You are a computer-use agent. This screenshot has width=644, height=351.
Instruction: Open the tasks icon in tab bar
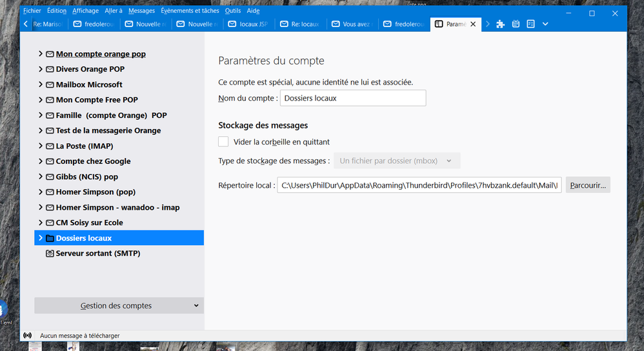coord(530,24)
